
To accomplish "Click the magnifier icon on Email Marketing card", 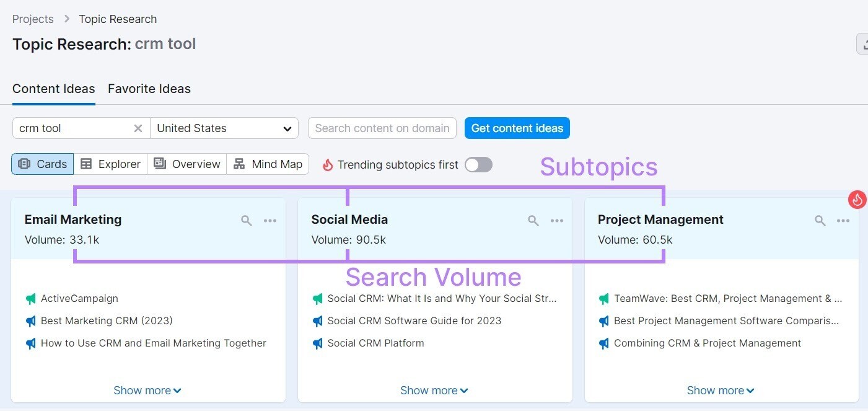I will click(x=246, y=220).
